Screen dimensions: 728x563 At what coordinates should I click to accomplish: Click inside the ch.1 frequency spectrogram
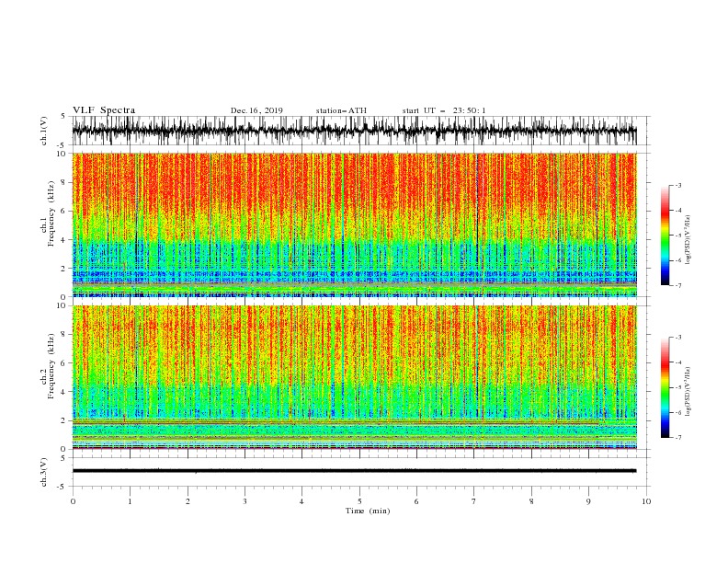coord(354,224)
